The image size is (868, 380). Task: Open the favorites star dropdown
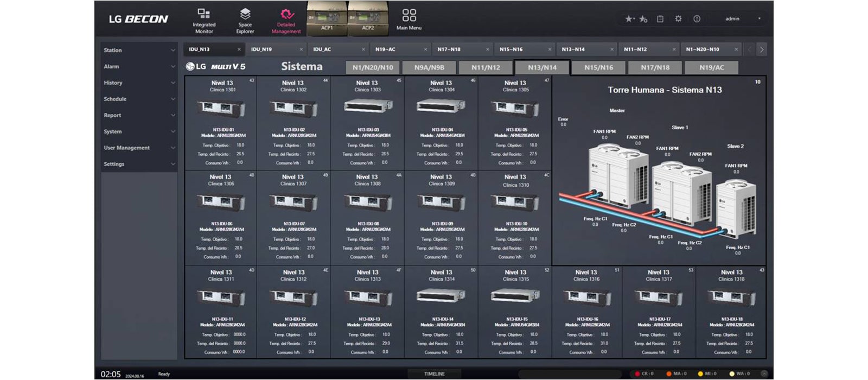coord(629,19)
